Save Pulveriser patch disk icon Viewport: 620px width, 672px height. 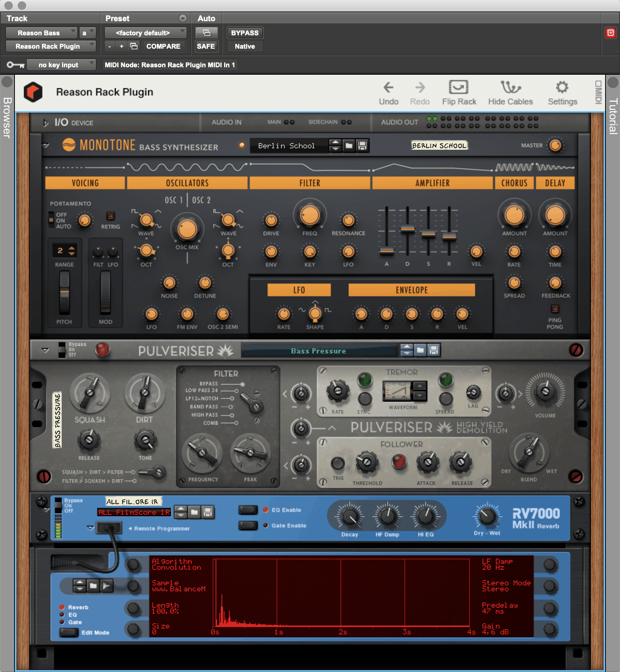pyautogui.click(x=434, y=350)
